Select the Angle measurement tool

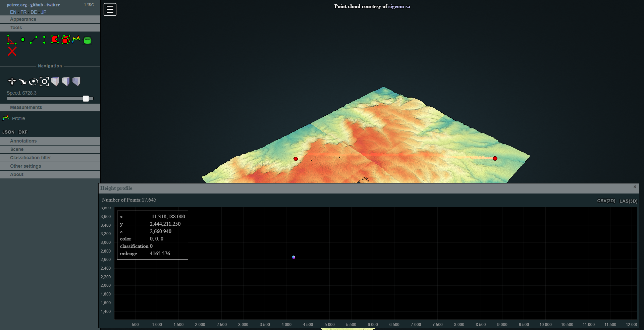point(12,40)
